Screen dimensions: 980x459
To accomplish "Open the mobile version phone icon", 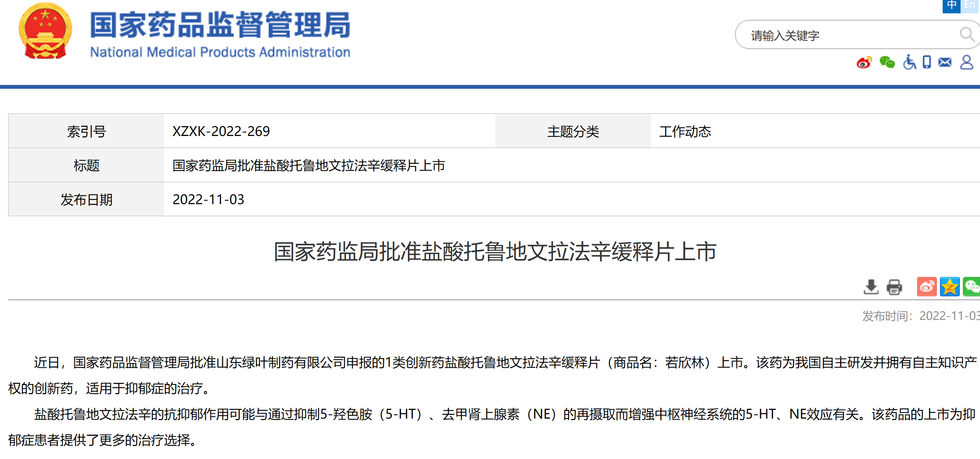I will tap(927, 62).
